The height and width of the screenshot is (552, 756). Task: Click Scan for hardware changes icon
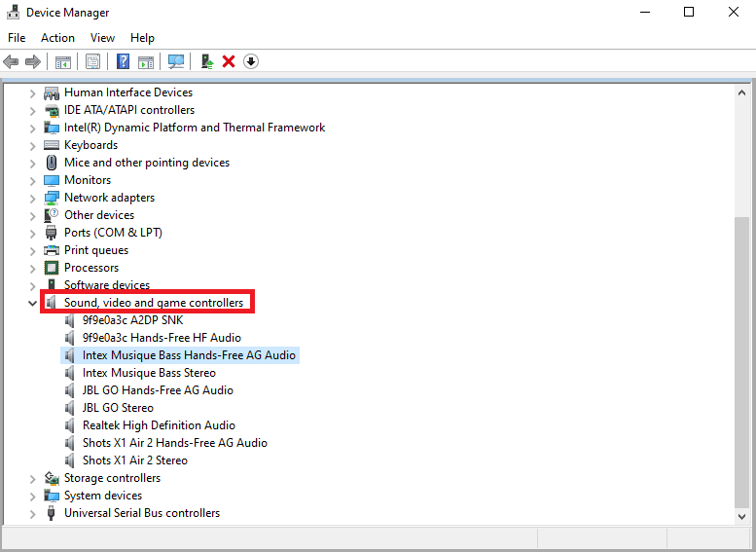(x=175, y=61)
